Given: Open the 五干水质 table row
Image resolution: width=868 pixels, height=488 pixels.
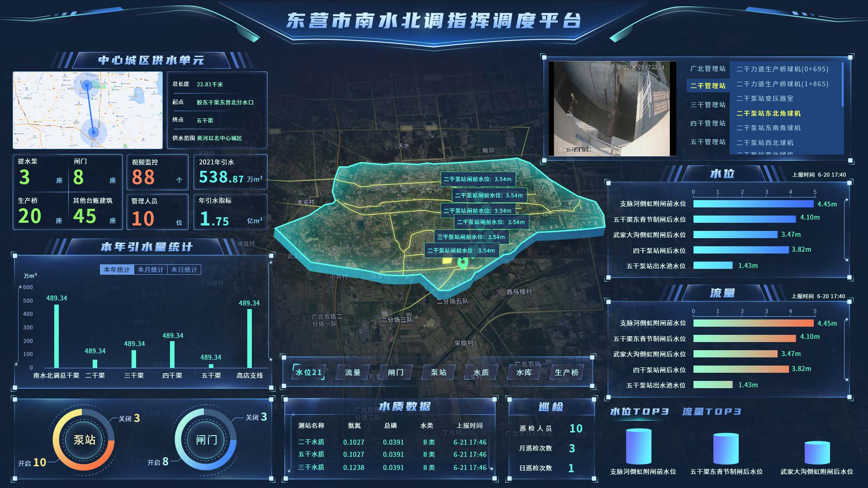Looking at the screenshot, I should pos(392,455).
